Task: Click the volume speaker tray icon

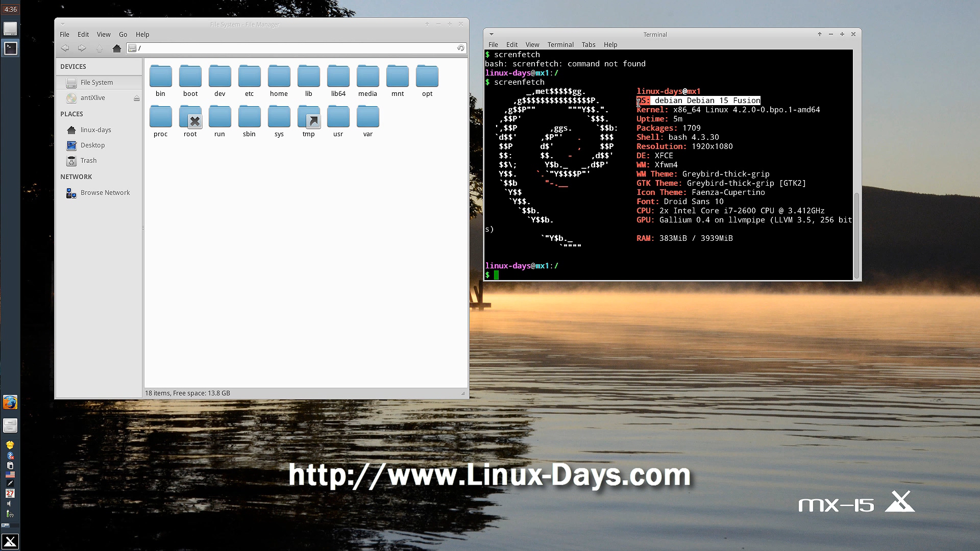Action: 9,504
